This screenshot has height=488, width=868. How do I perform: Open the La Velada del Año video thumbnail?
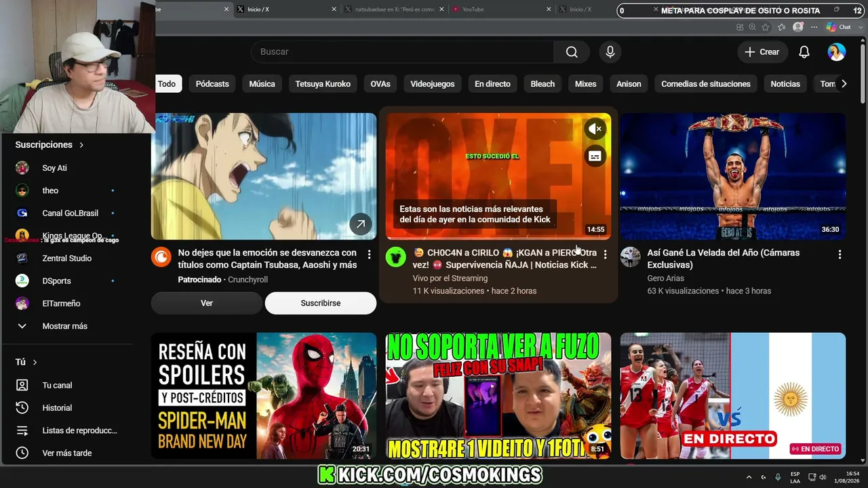(x=733, y=176)
